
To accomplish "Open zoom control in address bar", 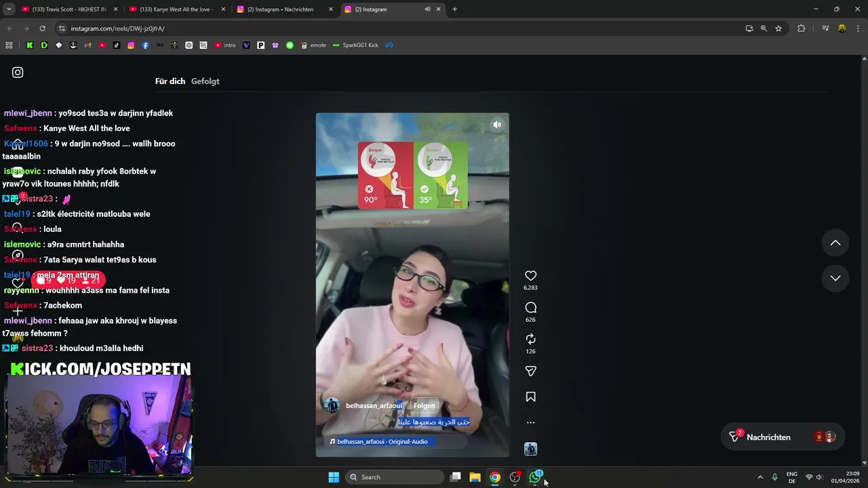I will coord(764,28).
